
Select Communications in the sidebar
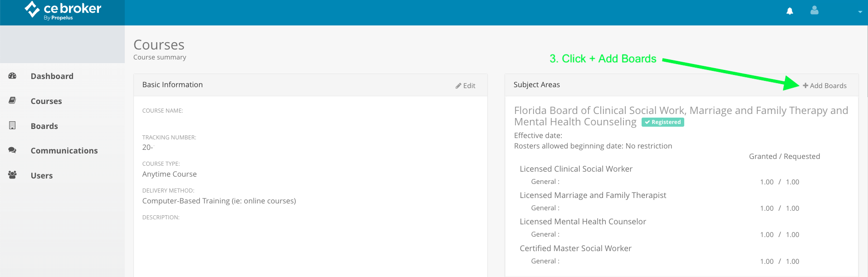64,151
